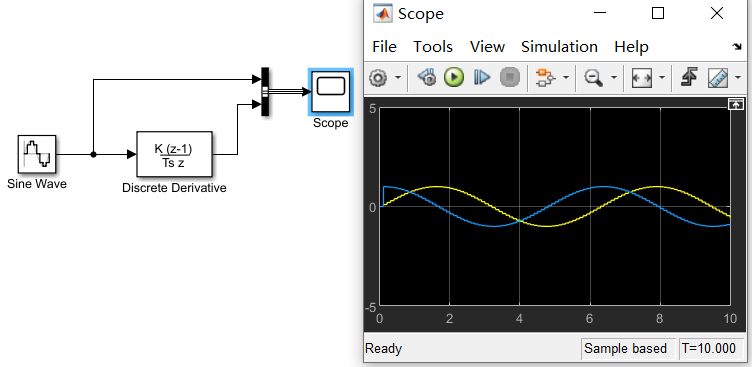Open cursor measurements ruler icon
This screenshot has width=752, height=367.
[x=718, y=78]
